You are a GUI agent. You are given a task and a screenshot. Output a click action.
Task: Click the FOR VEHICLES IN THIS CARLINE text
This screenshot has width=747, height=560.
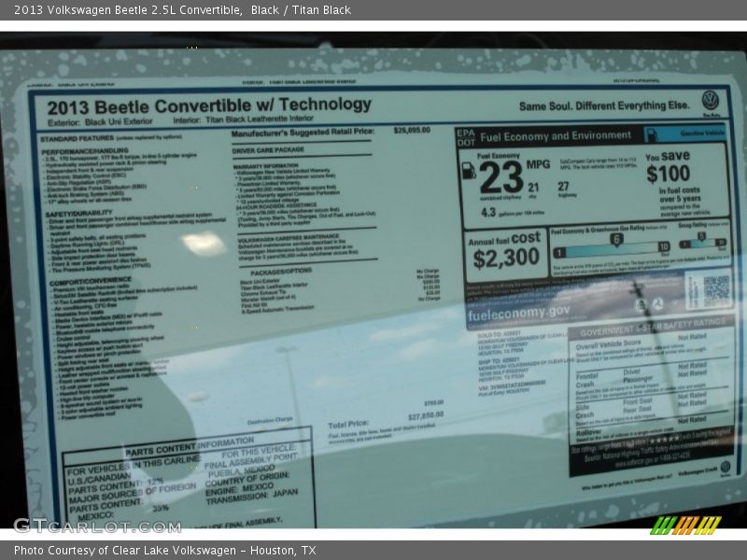tap(134, 466)
